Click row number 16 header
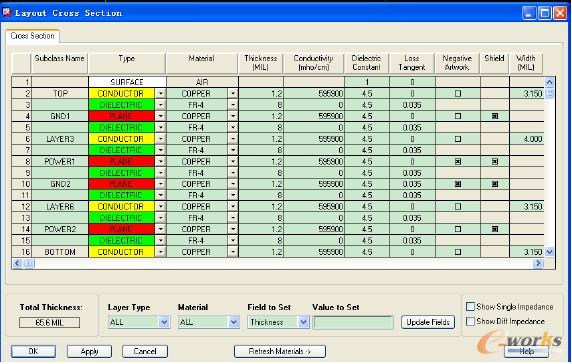This screenshot has width=572, height=364. [22, 252]
